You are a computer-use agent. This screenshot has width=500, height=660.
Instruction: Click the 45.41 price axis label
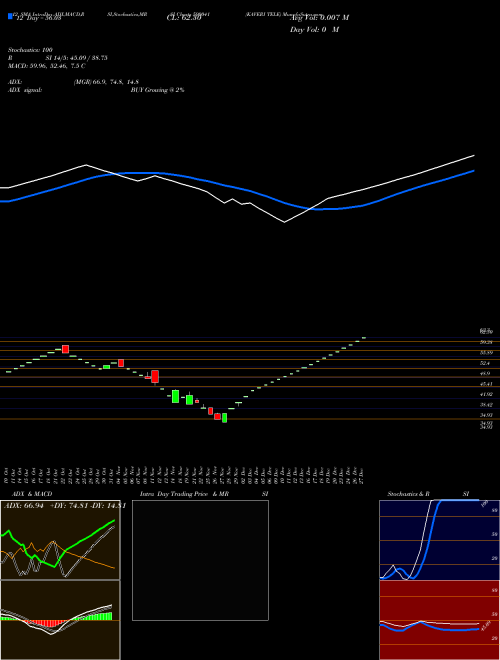click(486, 384)
